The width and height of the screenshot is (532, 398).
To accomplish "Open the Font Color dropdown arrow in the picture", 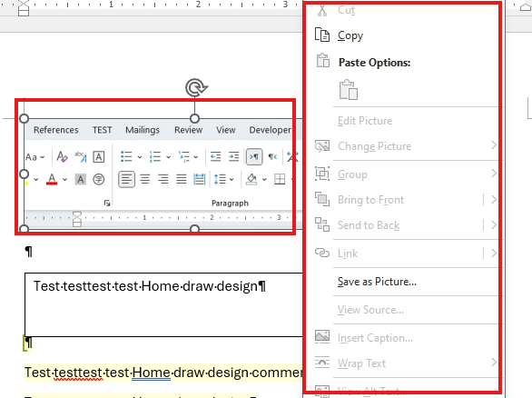I will pos(64,179).
